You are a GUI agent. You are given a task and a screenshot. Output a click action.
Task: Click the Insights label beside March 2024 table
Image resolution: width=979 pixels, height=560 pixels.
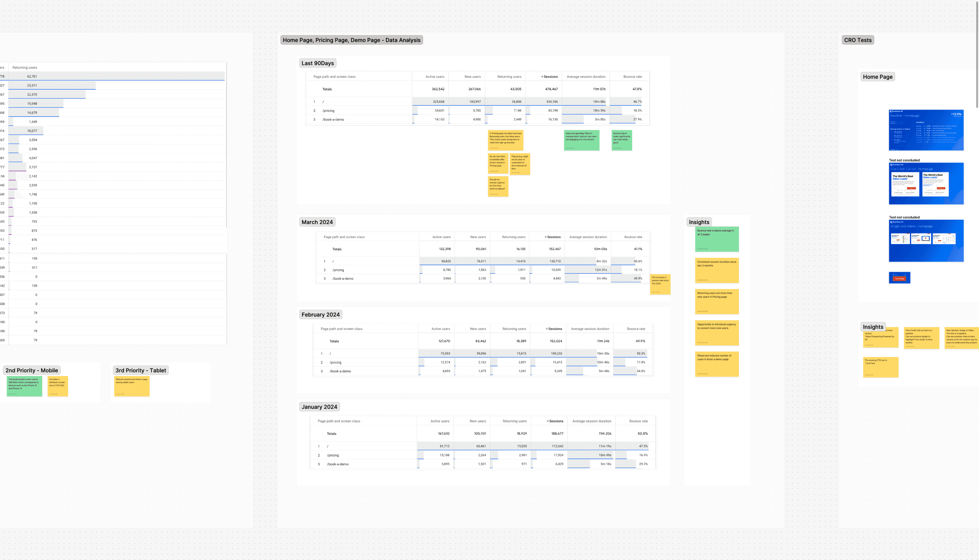tap(699, 222)
